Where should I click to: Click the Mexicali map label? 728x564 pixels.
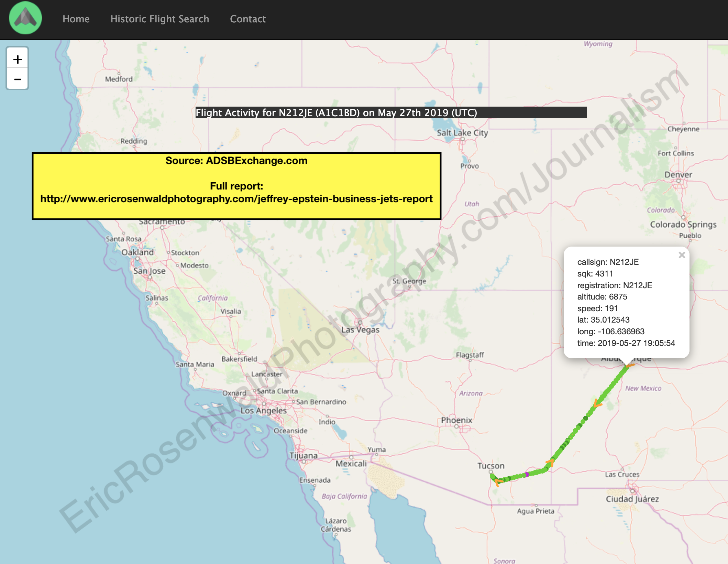coord(351,464)
